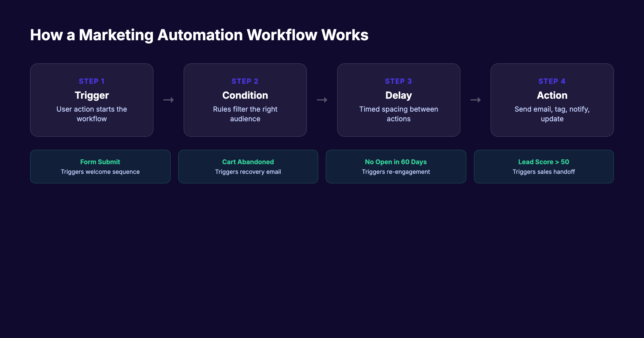The width and height of the screenshot is (644, 338).
Task: Open the Cart Abandoned example card
Action: [x=248, y=166]
